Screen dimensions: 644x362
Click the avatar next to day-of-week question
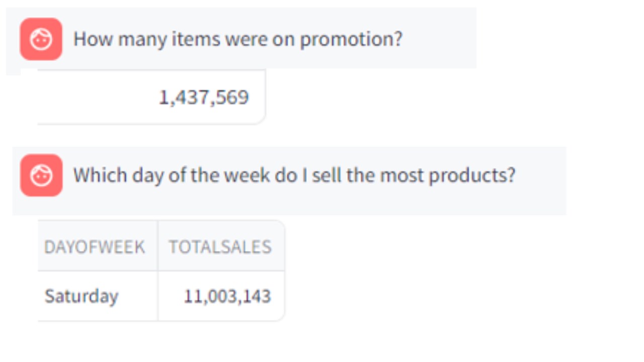pos(41,175)
